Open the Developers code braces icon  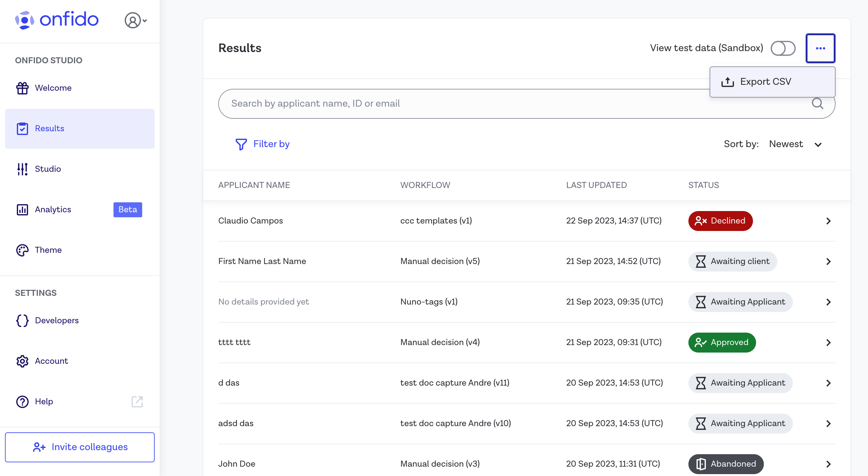point(22,321)
